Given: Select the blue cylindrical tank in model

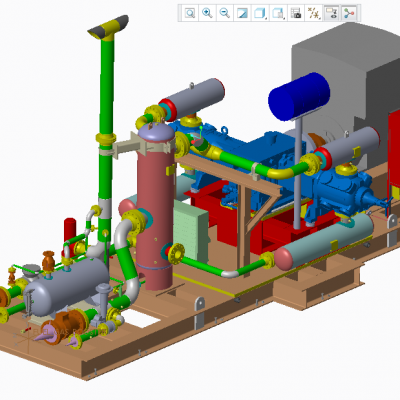Looking at the screenshot, I should click(x=299, y=97).
